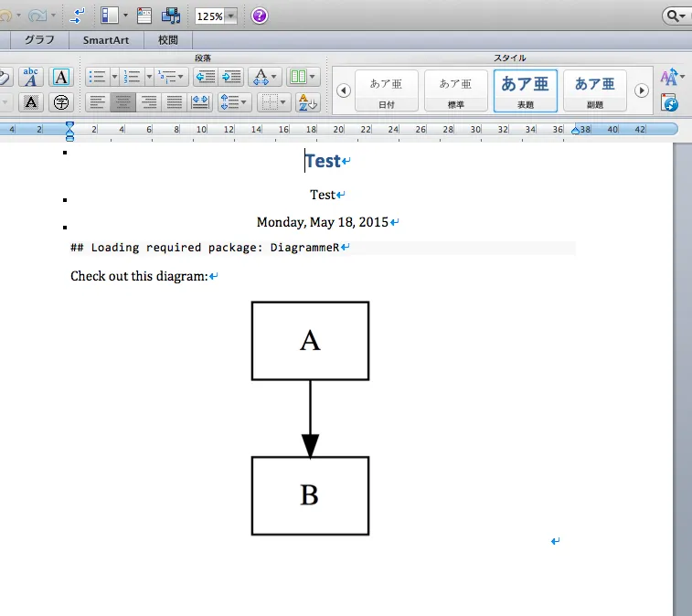Viewport: 692px width, 616px height.
Task: Open the manage styles icon
Action: pos(669,102)
